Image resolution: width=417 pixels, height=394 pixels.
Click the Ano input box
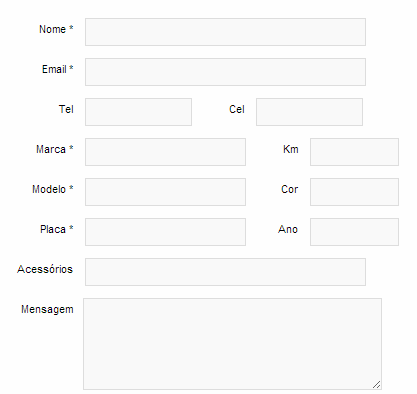click(x=354, y=232)
